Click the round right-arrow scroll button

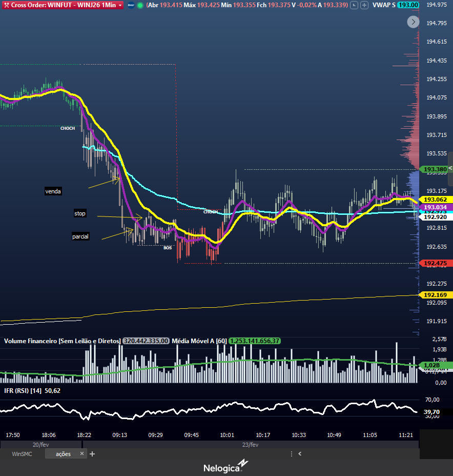(413, 22)
